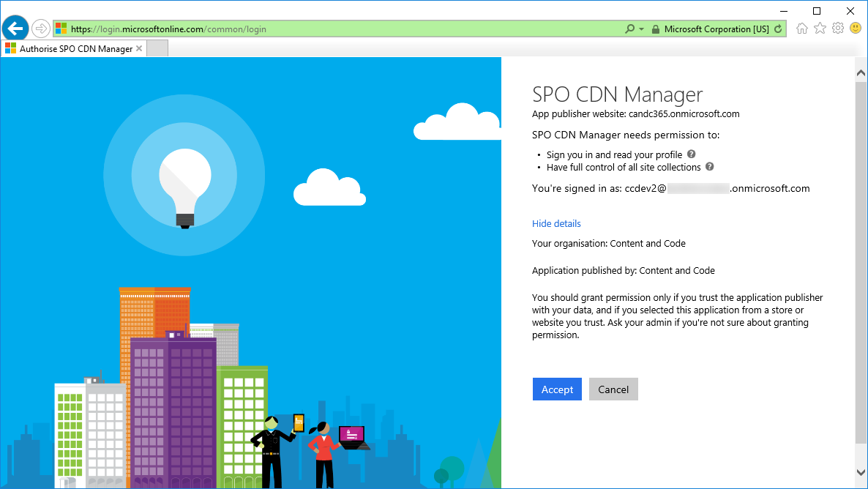Send feedback with the smiley icon
868x489 pixels.
[x=856, y=29]
